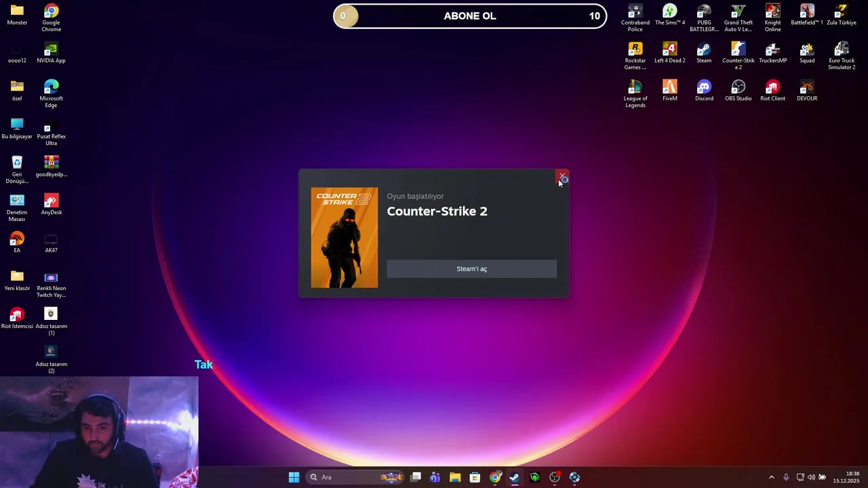Screen dimensions: 868x488
Task: Select goodbyedpi archive icon
Action: pyautogui.click(x=51, y=167)
